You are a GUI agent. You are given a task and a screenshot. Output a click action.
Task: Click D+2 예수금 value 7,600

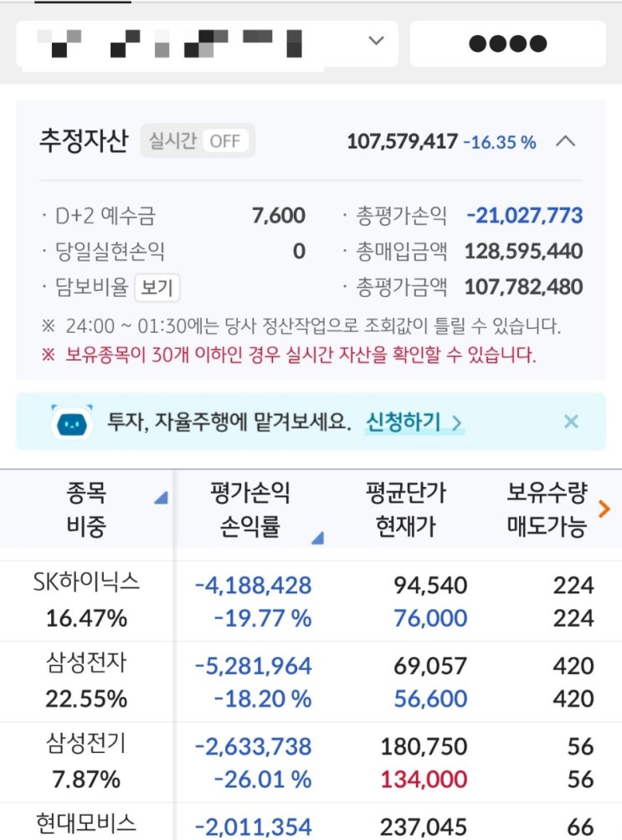tap(278, 215)
